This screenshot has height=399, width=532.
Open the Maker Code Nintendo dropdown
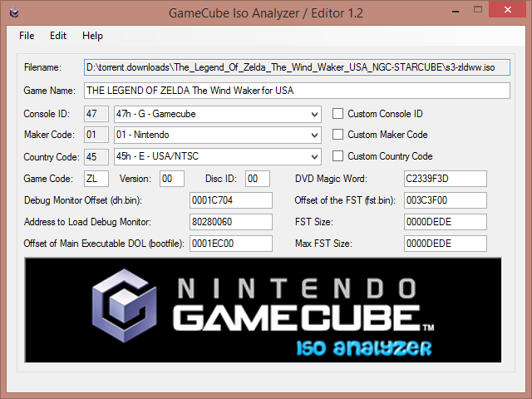click(x=218, y=135)
